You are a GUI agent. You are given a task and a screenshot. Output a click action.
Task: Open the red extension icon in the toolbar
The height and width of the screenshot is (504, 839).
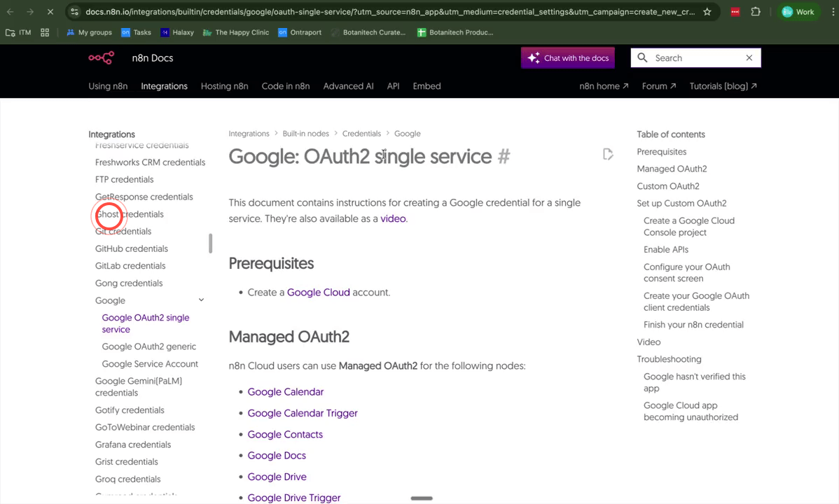click(x=735, y=11)
